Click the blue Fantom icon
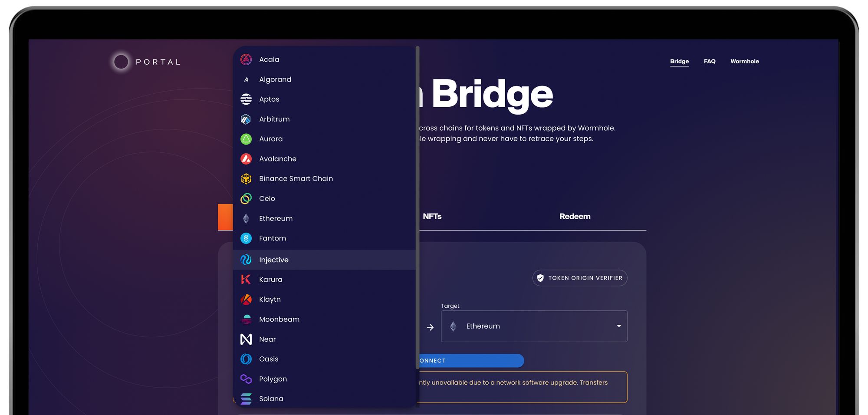The height and width of the screenshot is (415, 868). pyautogui.click(x=246, y=238)
